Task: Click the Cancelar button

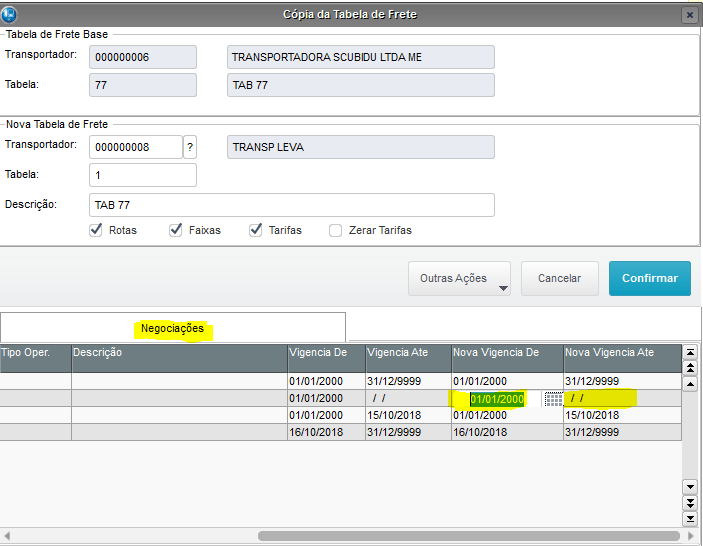Action: [560, 278]
